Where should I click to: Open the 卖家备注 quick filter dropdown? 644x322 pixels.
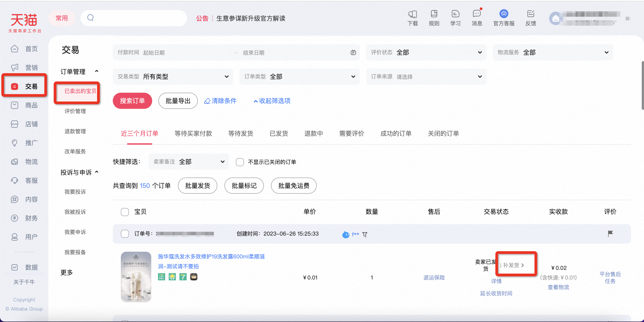tap(188, 162)
